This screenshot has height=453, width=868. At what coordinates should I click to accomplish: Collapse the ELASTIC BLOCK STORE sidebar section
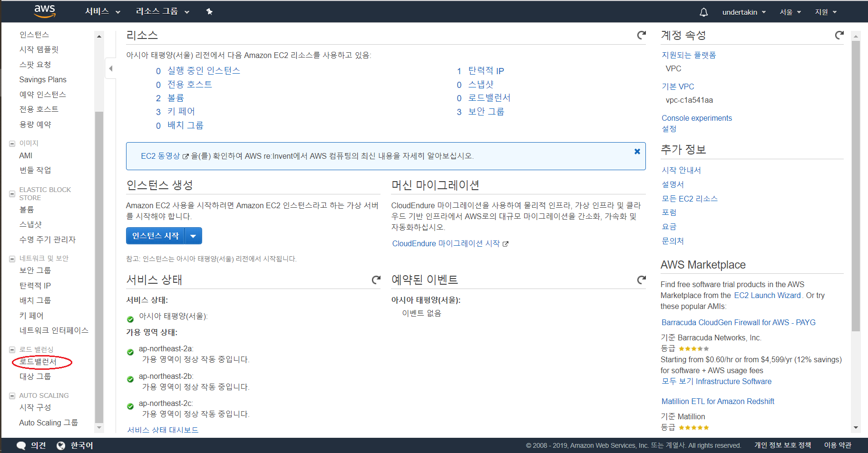(x=12, y=193)
